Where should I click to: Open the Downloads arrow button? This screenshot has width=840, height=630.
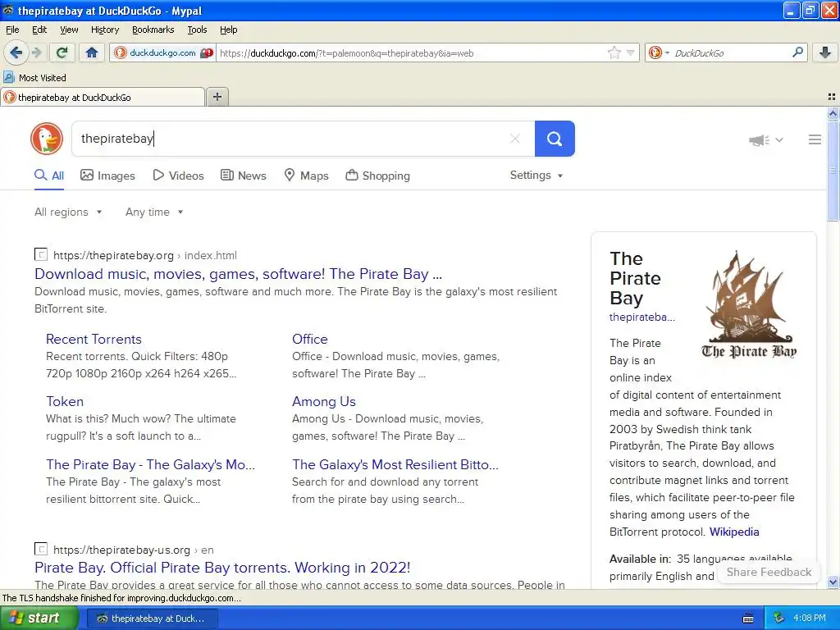825,52
